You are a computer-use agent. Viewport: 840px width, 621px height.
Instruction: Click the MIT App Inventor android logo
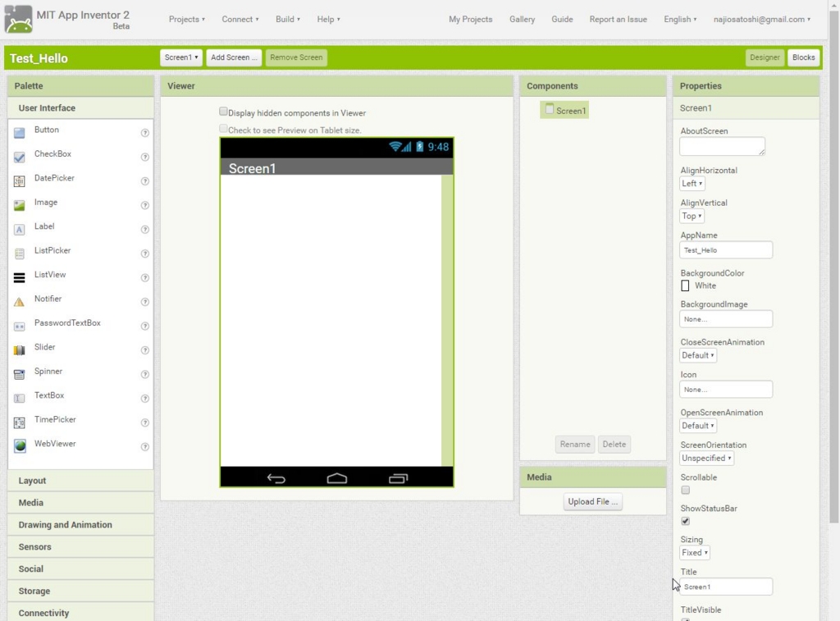pos(18,19)
